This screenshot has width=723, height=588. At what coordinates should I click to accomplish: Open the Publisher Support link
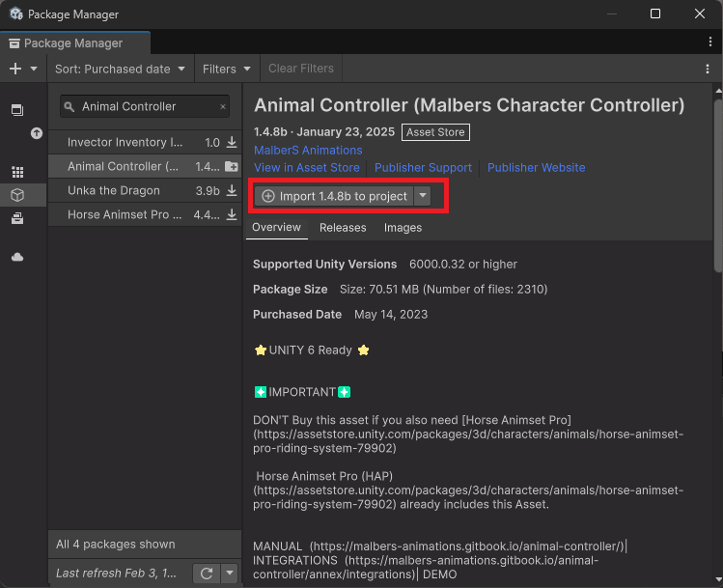423,167
